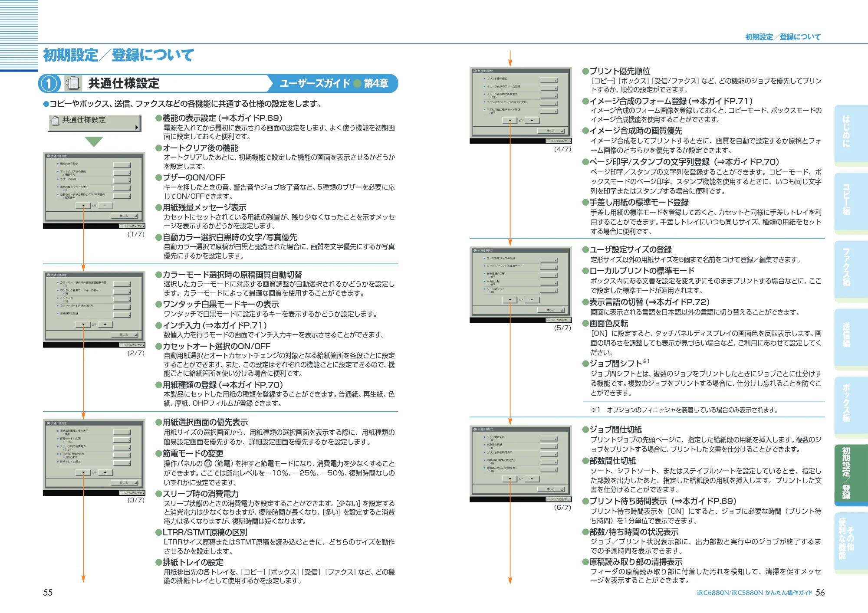
Task: Click the (1/7) settings screen thumbnail
Action: (94, 190)
